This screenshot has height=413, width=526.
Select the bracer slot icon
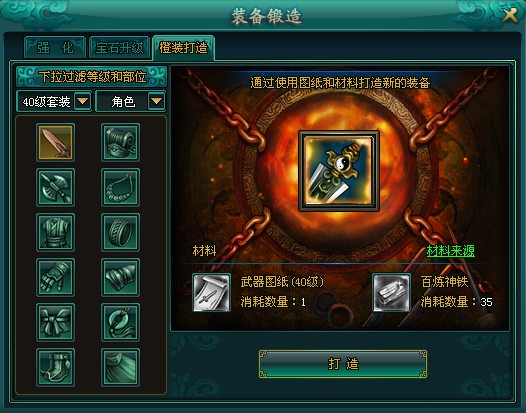(x=120, y=277)
